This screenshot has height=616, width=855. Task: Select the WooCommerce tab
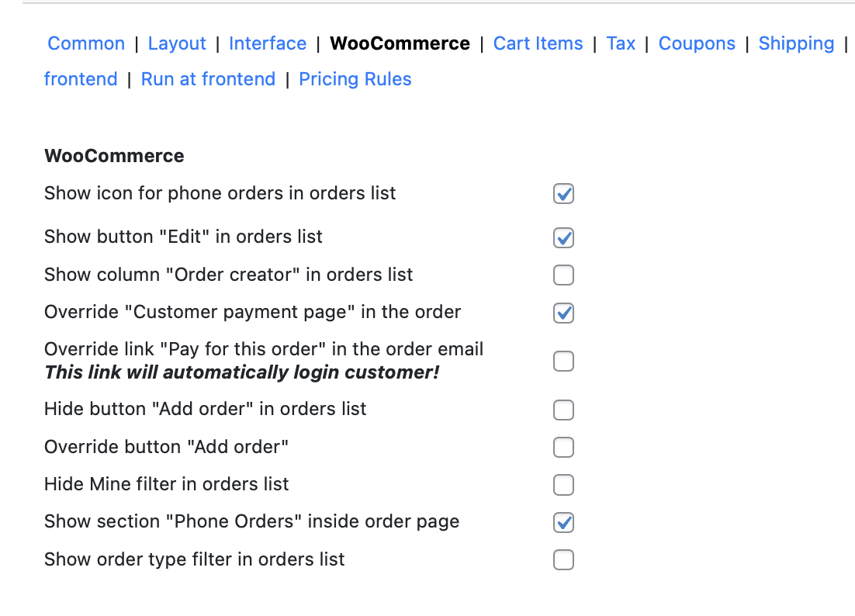(x=400, y=43)
